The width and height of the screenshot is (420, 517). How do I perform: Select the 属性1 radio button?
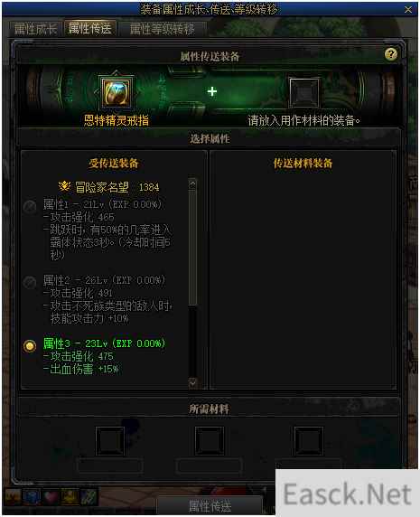click(x=30, y=207)
